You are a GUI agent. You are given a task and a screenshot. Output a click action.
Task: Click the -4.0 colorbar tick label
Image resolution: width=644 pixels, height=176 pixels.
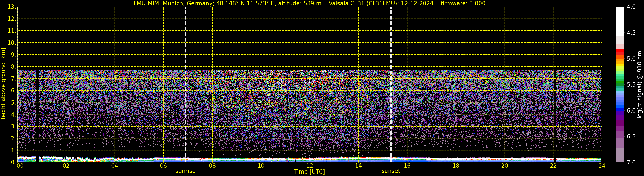pyautogui.click(x=630, y=7)
